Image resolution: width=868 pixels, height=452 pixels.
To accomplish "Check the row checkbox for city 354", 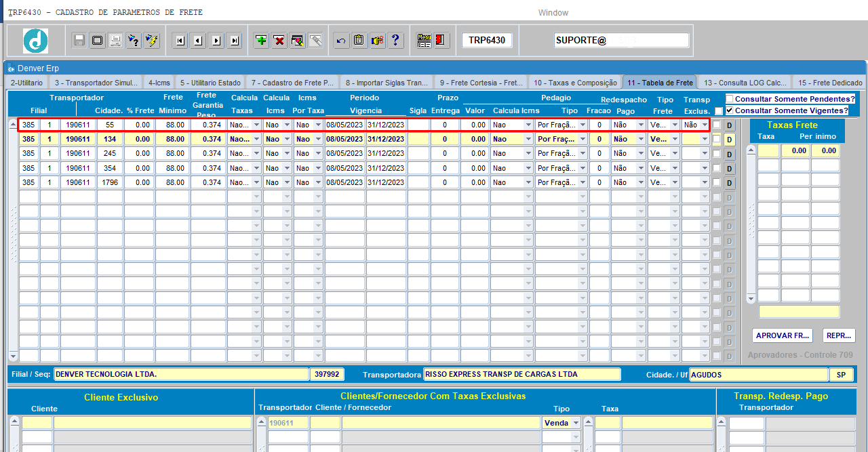I will tap(717, 168).
